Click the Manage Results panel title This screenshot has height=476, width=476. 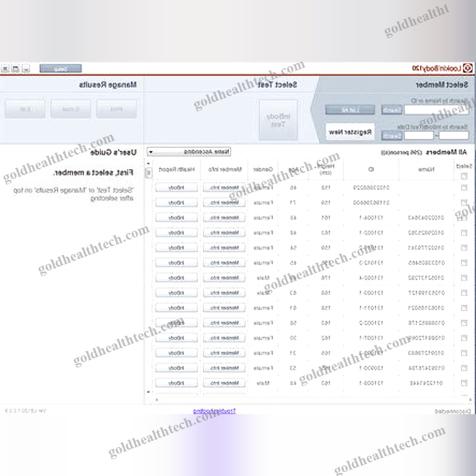point(108,85)
